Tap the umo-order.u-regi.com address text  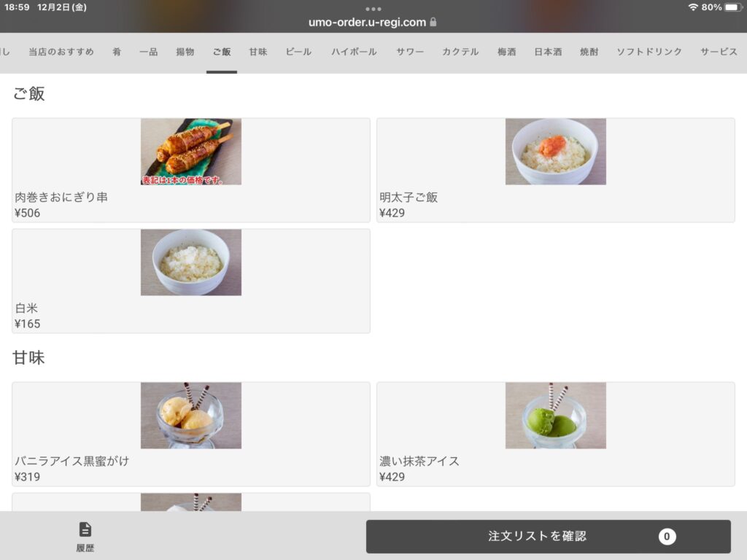[x=368, y=23]
